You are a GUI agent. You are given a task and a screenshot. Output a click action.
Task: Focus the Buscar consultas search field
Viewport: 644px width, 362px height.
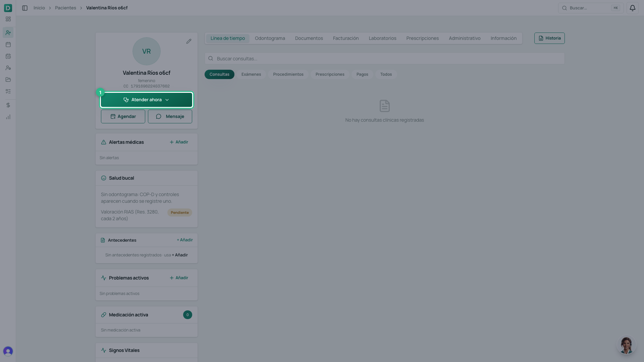pos(385,59)
